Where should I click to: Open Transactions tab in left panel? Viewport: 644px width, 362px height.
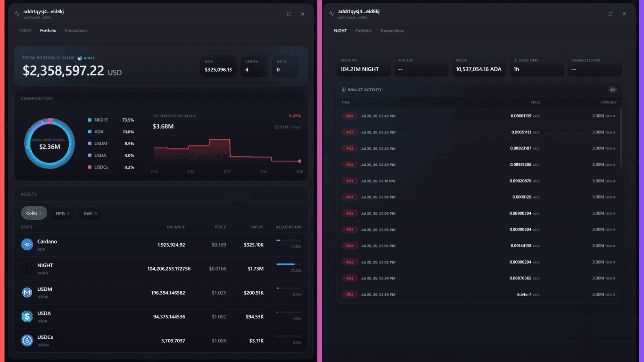point(76,31)
